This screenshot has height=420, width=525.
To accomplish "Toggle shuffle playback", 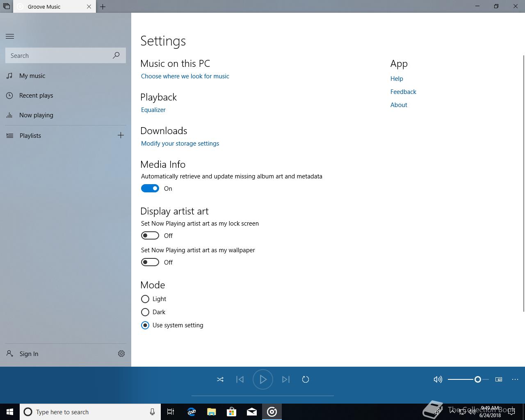I will (220, 379).
